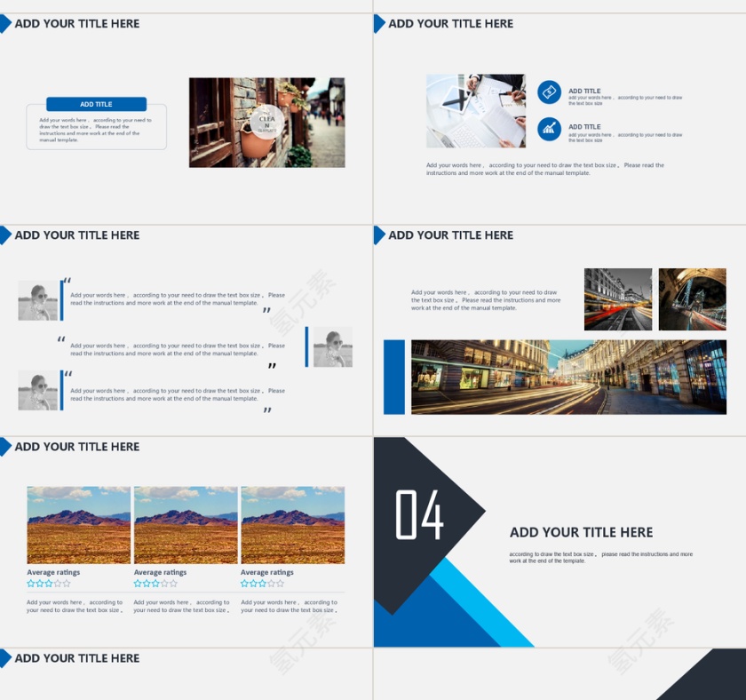Click the blue ADD TITLE button

tap(96, 104)
